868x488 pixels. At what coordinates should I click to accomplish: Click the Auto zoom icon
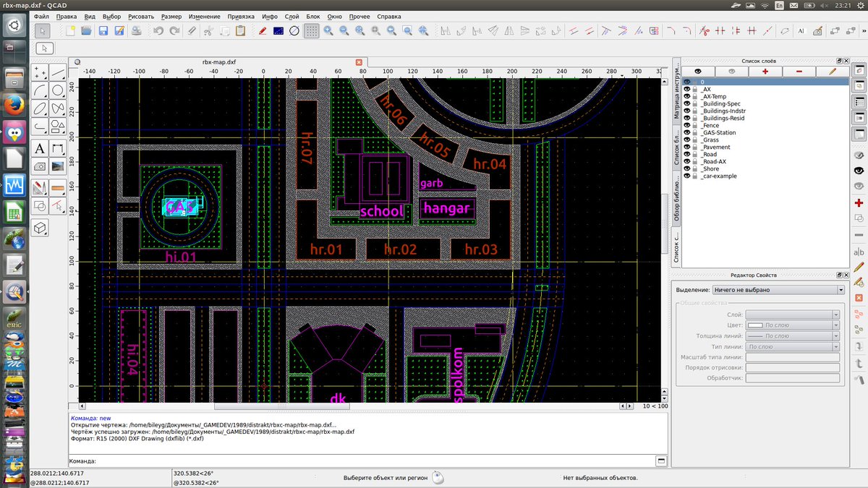pyautogui.click(x=360, y=30)
